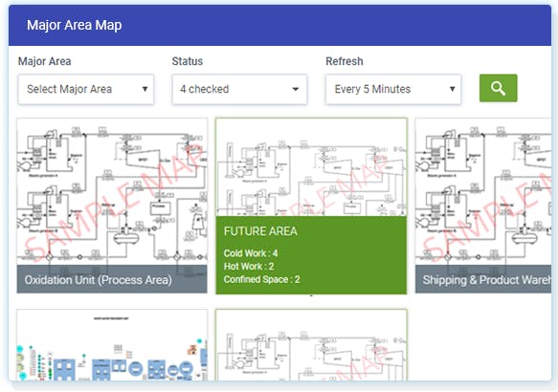This screenshot has height=392, width=558.
Task: Click the Hot Work : 2 count
Action: click(249, 266)
